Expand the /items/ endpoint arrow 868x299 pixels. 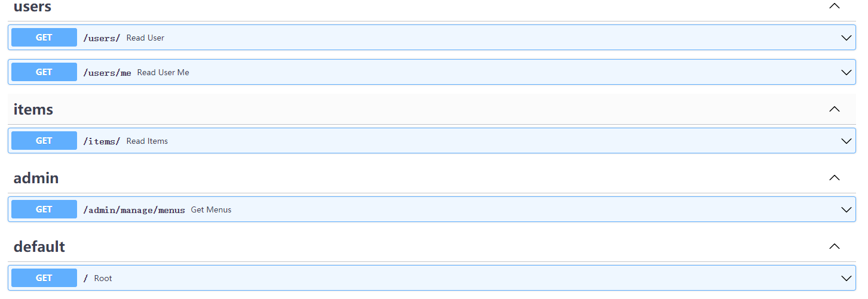846,141
